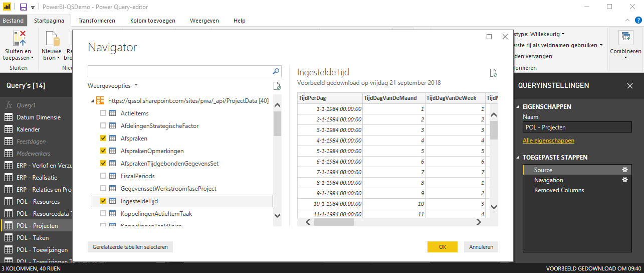Open the Alle eigenschappen link
The image size is (644, 273).
548,141
